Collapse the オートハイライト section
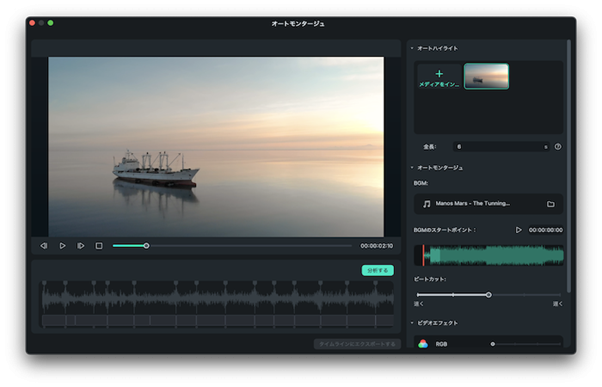Image resolution: width=602 pixels, height=387 pixels. (x=412, y=48)
